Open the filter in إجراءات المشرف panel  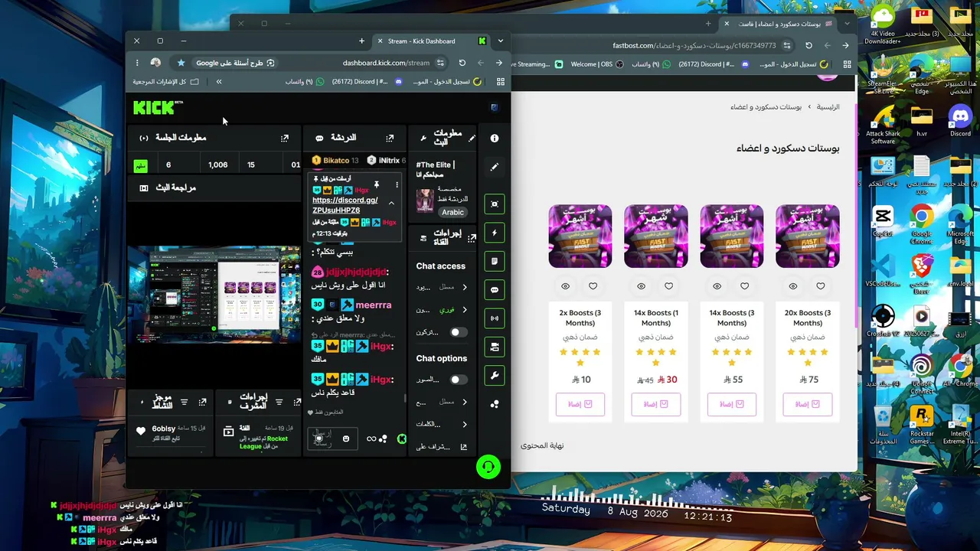click(279, 402)
